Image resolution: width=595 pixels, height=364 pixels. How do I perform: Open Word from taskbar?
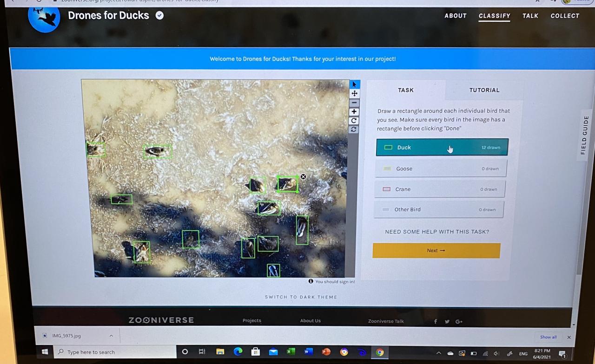(x=308, y=351)
